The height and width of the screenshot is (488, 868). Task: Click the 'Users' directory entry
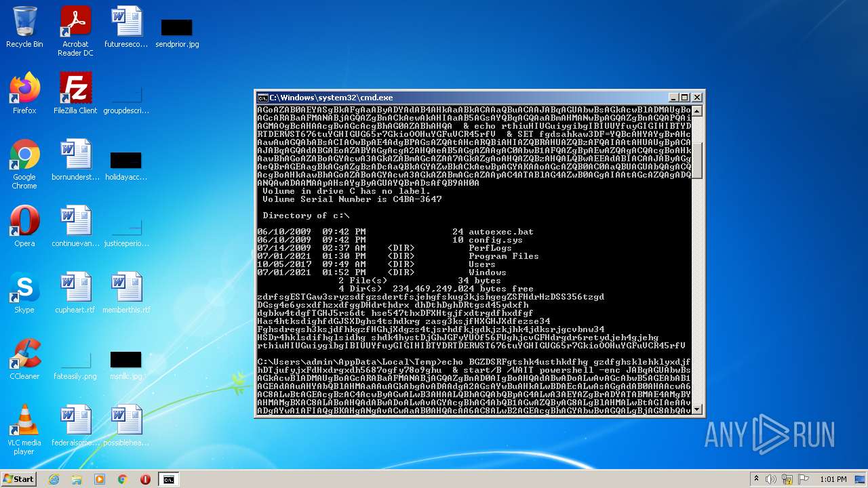click(482, 264)
